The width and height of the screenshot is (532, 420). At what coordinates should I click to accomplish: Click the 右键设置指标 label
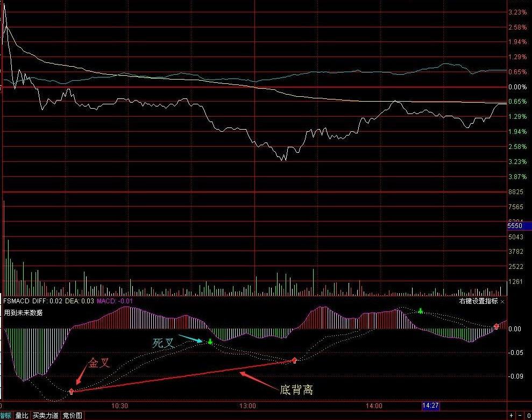click(478, 301)
